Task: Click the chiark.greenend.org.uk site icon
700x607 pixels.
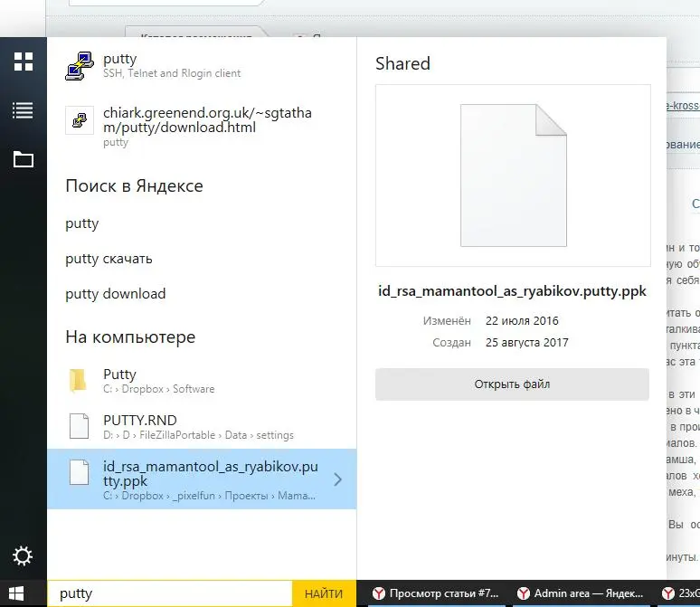Action: [x=80, y=120]
